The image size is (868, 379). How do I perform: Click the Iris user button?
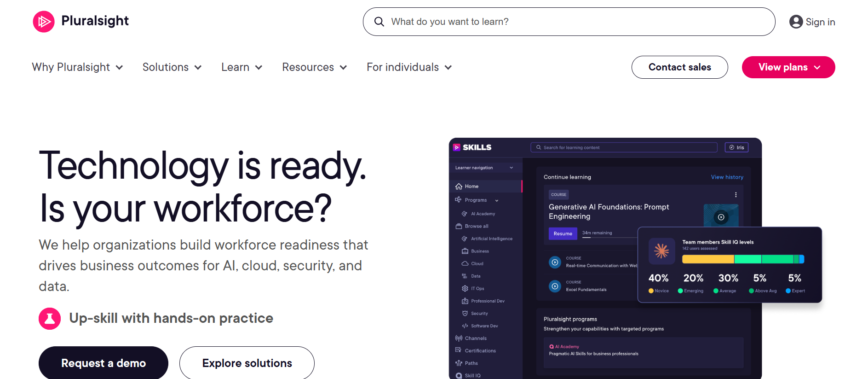point(736,147)
